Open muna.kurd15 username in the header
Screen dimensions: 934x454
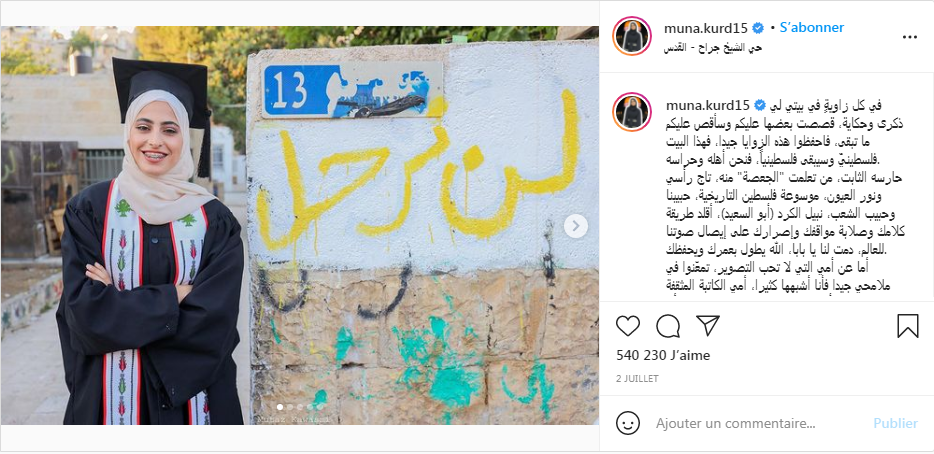[x=706, y=28]
